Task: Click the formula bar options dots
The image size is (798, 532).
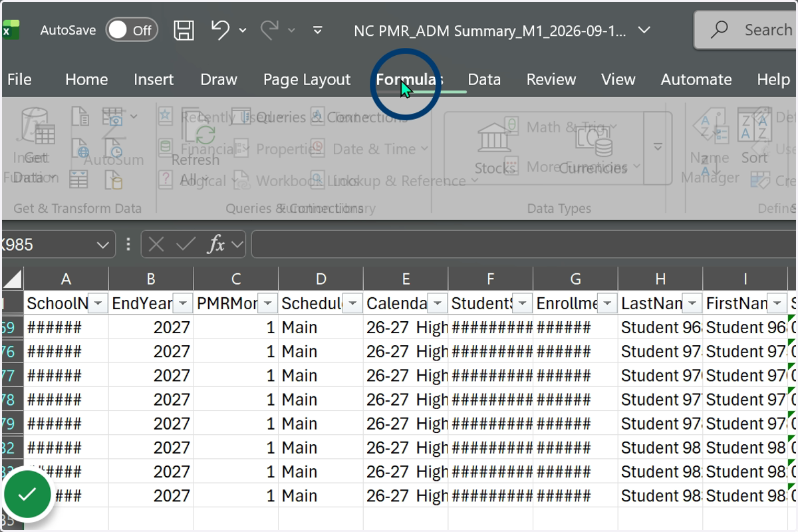Action: pos(128,245)
